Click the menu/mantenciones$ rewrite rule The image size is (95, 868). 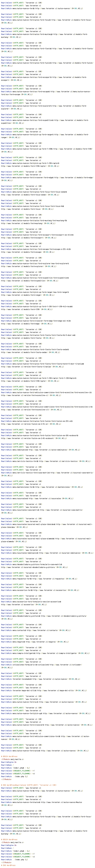(x=40, y=487)
